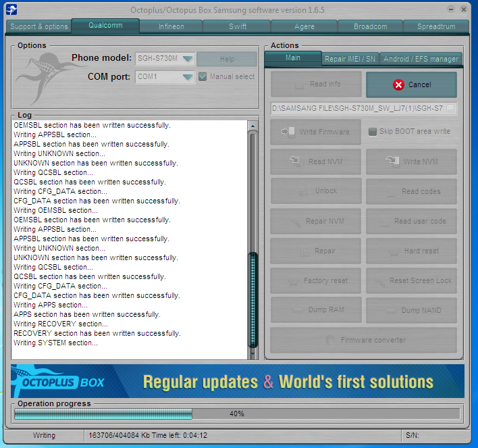This screenshot has height=448, width=478.
Task: Click the Read info button label
Action: [325, 84]
